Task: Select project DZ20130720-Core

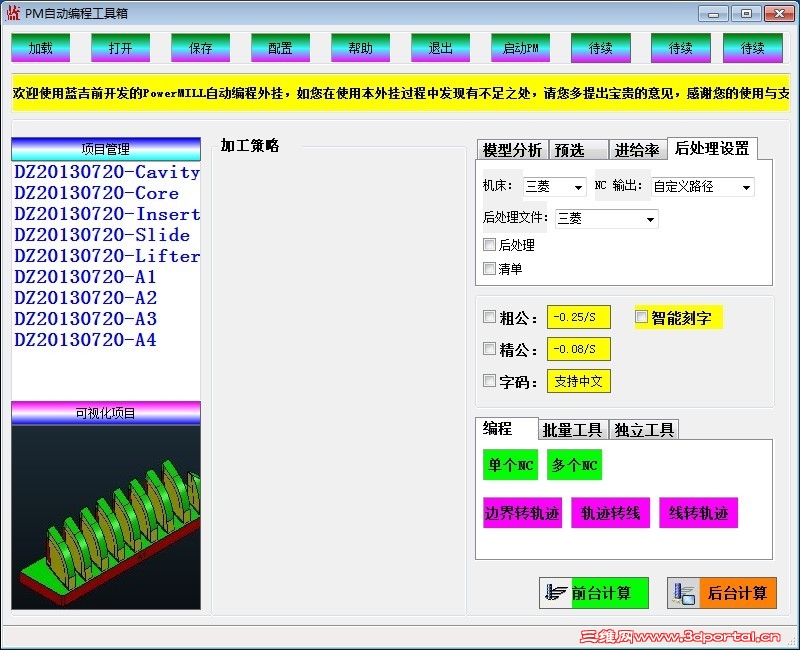Action: click(x=96, y=193)
